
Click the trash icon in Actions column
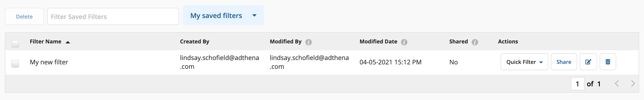[x=608, y=62]
